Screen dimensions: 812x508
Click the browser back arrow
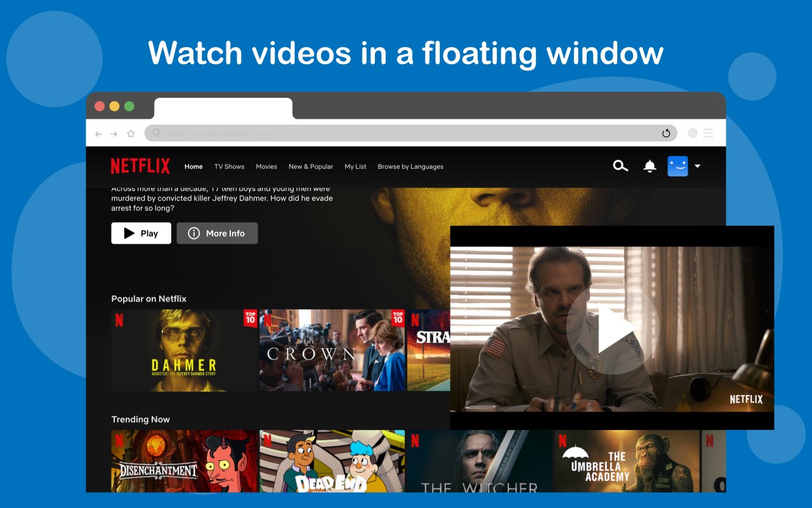click(98, 133)
